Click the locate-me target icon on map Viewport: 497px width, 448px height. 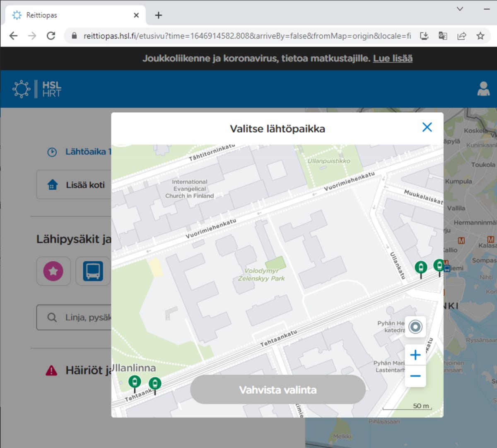tap(415, 327)
